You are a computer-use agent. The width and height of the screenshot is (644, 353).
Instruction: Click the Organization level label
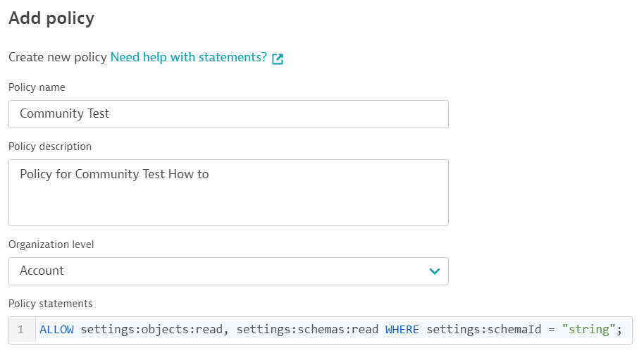pos(51,244)
